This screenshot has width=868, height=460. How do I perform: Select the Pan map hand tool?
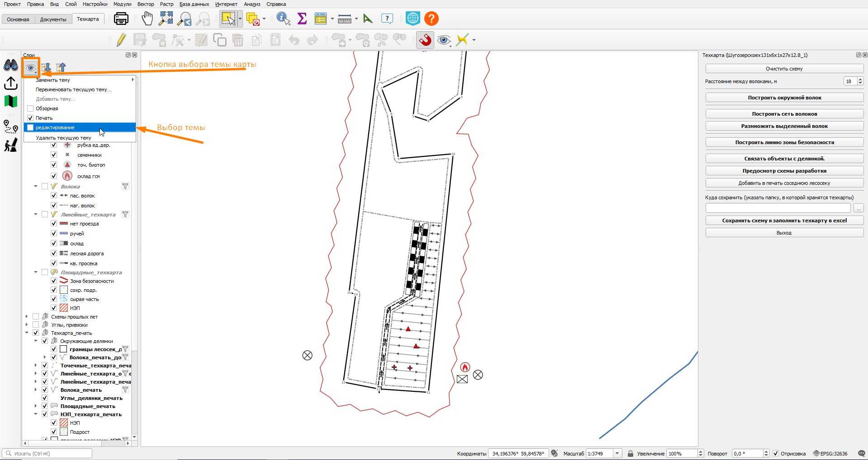click(147, 19)
